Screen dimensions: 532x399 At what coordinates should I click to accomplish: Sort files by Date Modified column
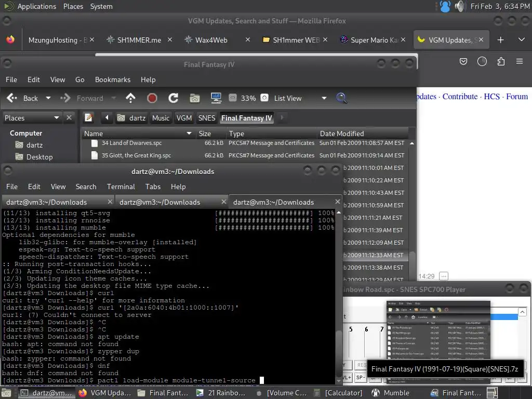pyautogui.click(x=362, y=134)
